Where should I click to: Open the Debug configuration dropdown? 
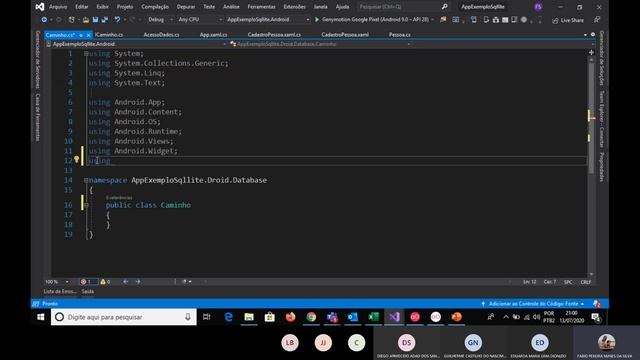point(160,20)
